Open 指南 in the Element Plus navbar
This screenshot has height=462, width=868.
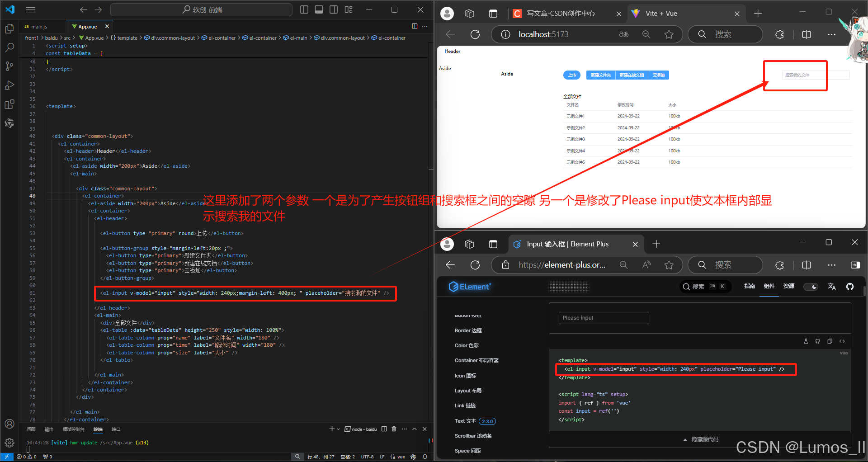[x=750, y=286]
